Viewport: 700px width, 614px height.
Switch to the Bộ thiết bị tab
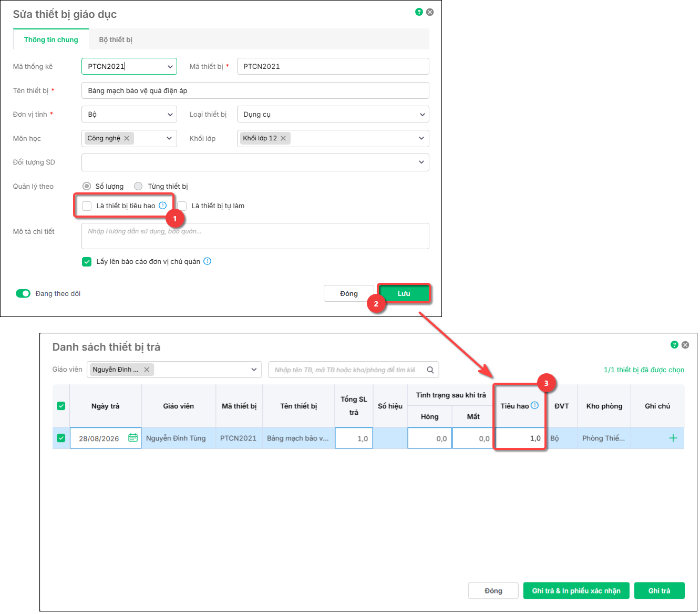click(116, 39)
